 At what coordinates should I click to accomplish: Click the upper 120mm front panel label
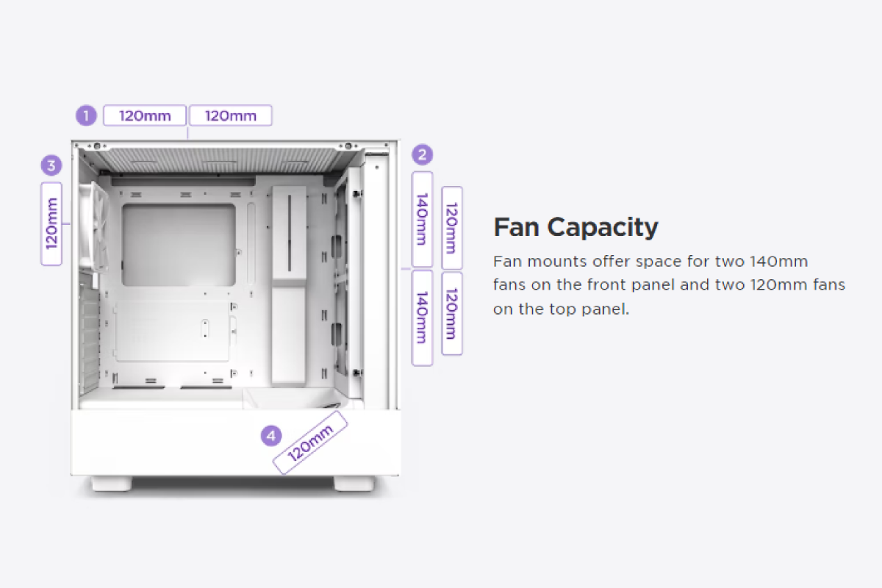pyautogui.click(x=452, y=228)
